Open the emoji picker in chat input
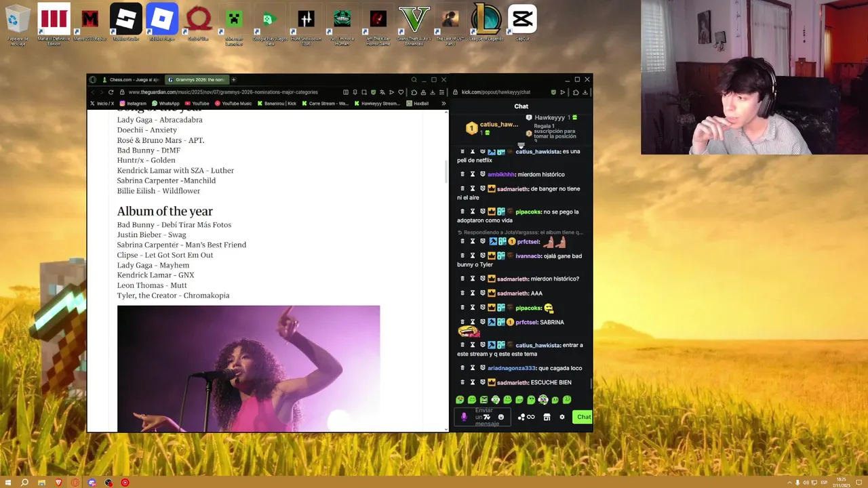868x488 pixels. [x=501, y=418]
